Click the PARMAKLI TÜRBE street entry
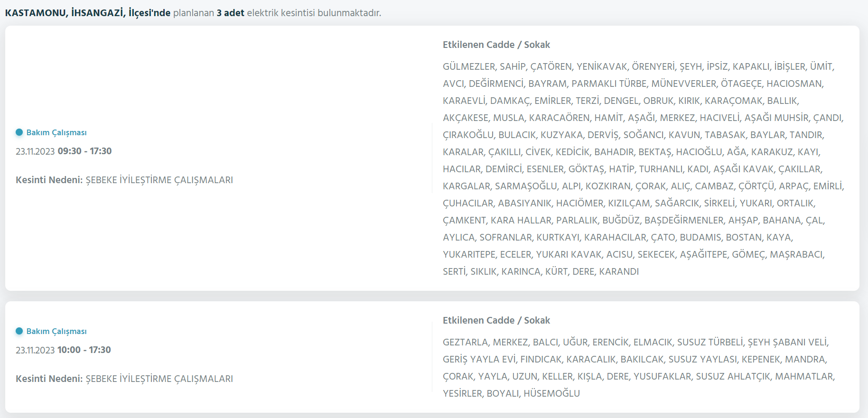The width and height of the screenshot is (868, 418). (608, 84)
